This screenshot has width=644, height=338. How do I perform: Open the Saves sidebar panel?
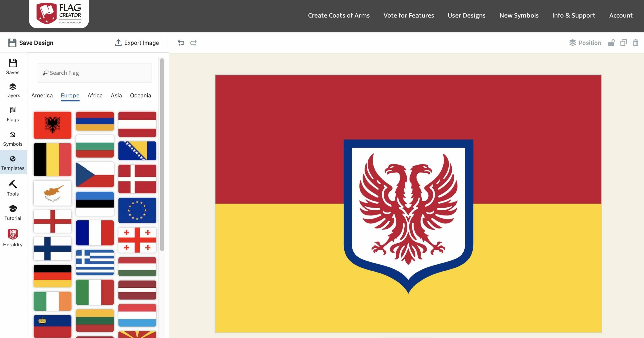coord(13,67)
